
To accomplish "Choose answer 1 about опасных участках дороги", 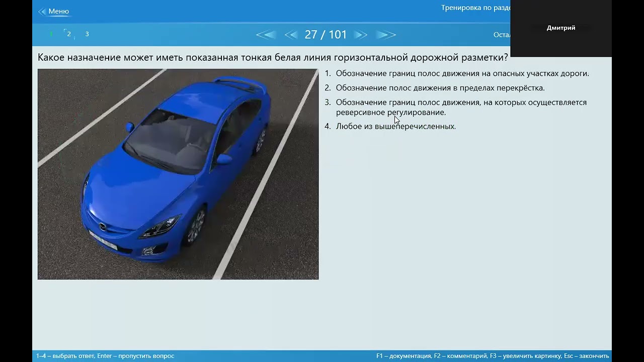I will (457, 73).
